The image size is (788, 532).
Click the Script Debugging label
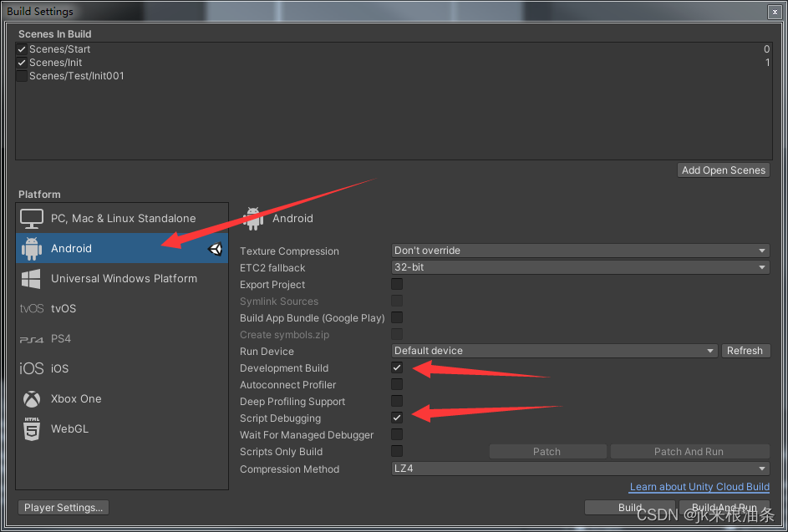pyautogui.click(x=280, y=418)
